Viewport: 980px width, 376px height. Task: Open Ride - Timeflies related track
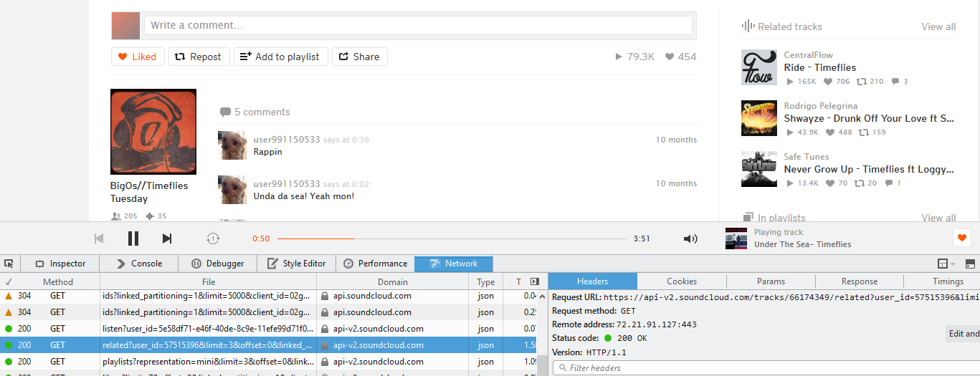pyautogui.click(x=820, y=67)
